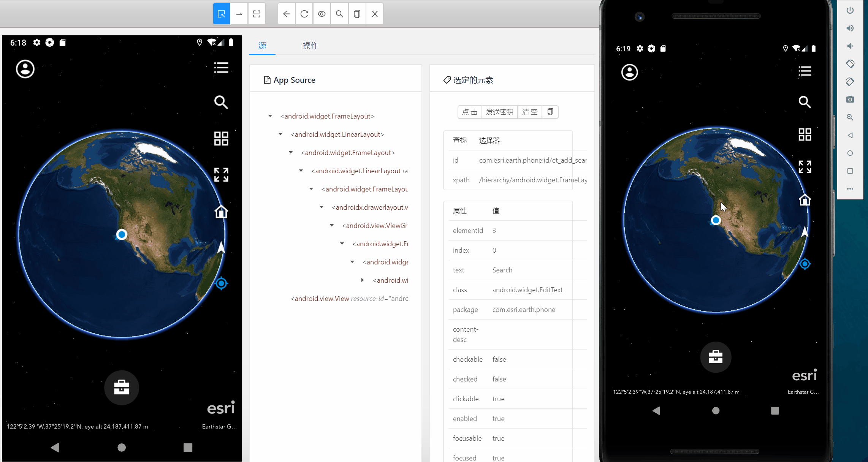Collapse the LinearLayout node with resource-id
The width and height of the screenshot is (868, 462).
tap(301, 171)
